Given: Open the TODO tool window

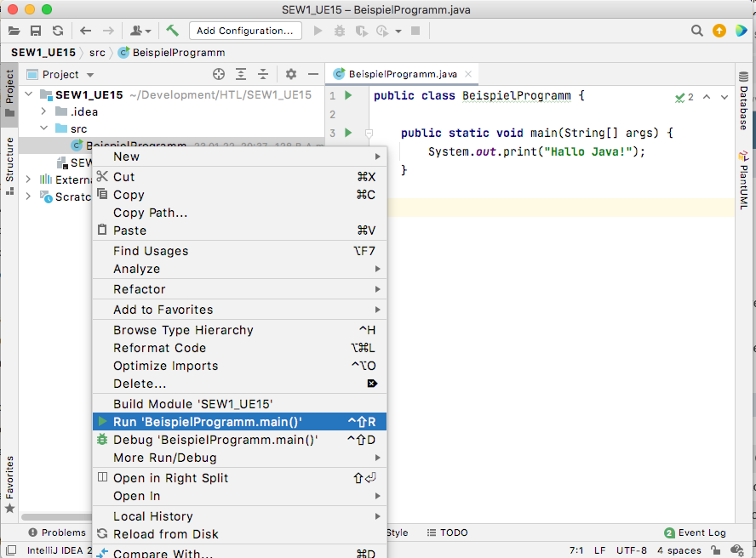Looking at the screenshot, I should 448,532.
